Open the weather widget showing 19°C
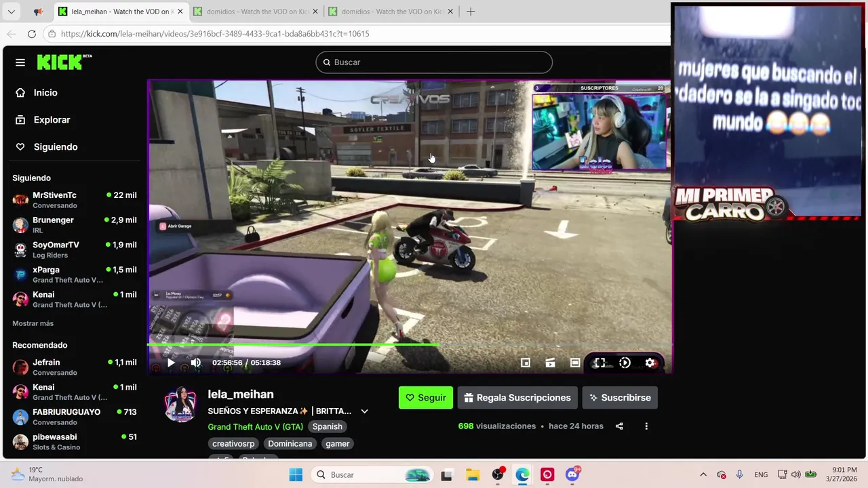The image size is (868, 488). point(47,474)
